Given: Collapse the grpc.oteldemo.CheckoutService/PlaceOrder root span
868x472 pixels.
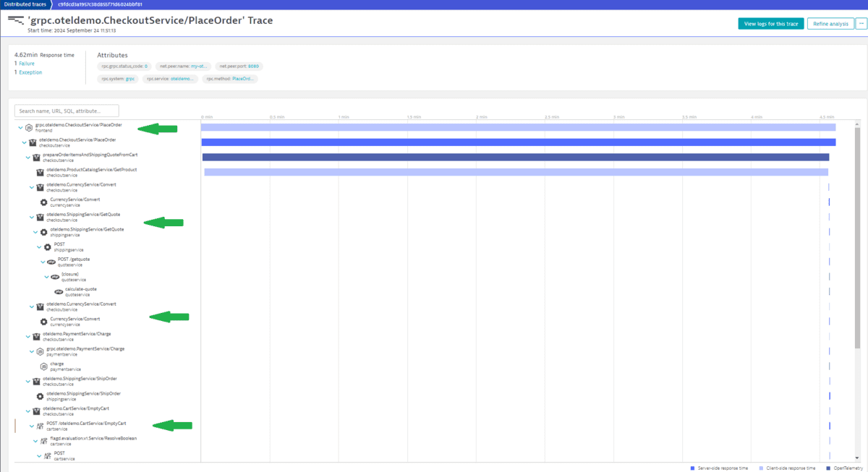Looking at the screenshot, I should pyautogui.click(x=20, y=127).
